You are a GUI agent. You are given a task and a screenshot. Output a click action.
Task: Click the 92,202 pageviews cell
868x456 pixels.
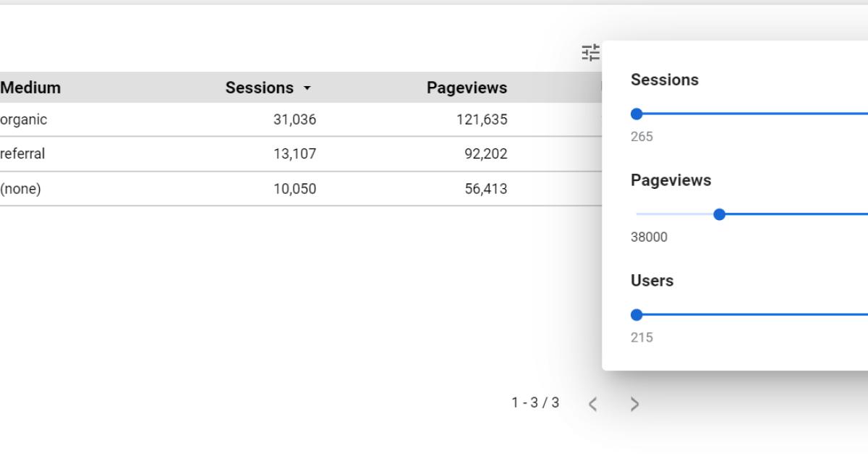coord(485,154)
